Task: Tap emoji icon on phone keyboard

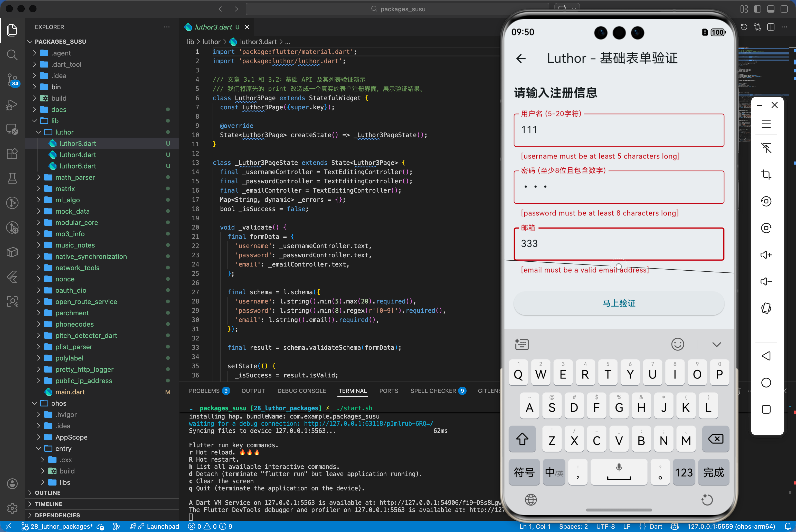Action: coord(677,344)
